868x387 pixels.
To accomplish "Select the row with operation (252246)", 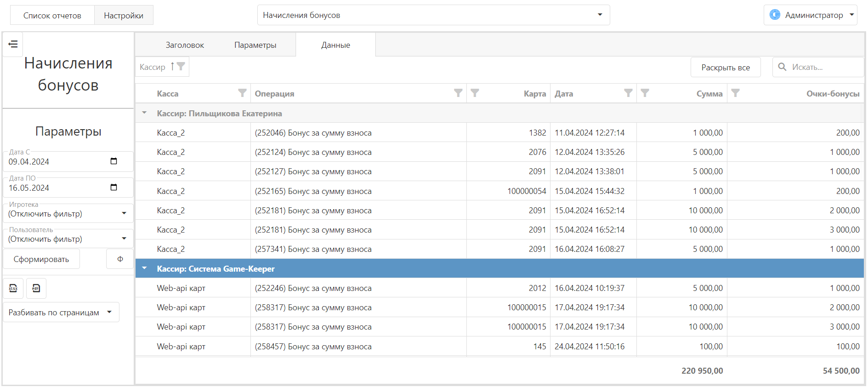I will (x=499, y=288).
